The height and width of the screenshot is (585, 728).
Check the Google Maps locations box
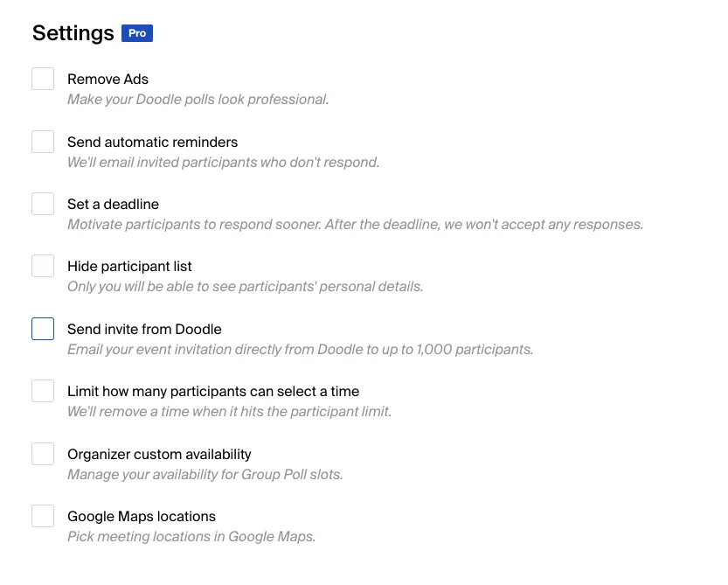[43, 516]
